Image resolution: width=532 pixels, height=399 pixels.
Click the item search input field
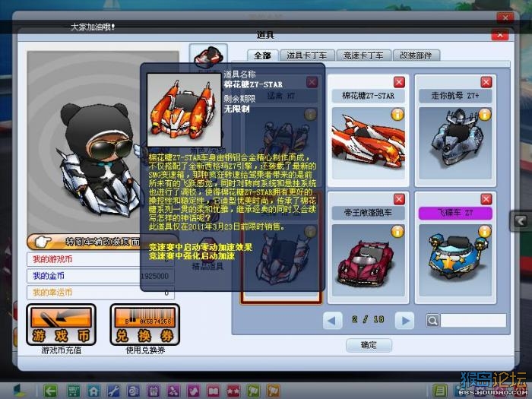pos(473,320)
